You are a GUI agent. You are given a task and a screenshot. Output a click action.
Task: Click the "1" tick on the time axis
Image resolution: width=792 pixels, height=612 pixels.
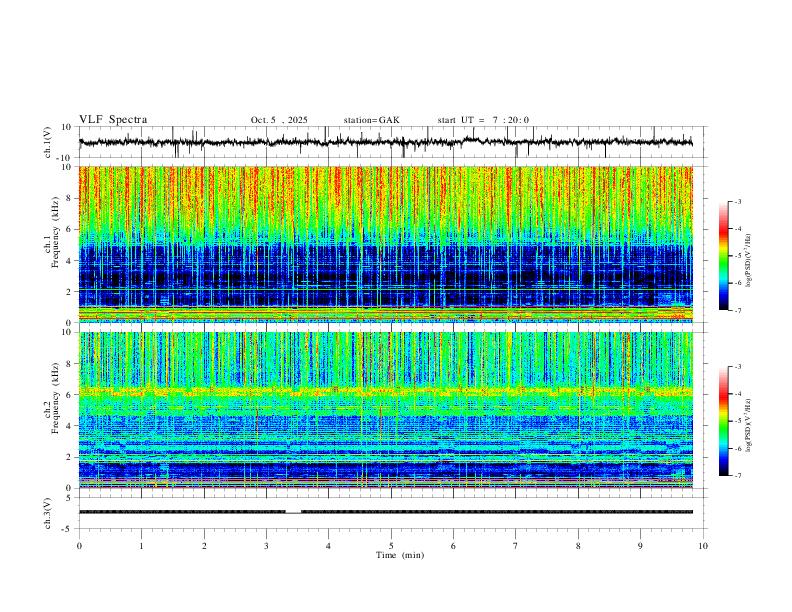pyautogui.click(x=141, y=546)
